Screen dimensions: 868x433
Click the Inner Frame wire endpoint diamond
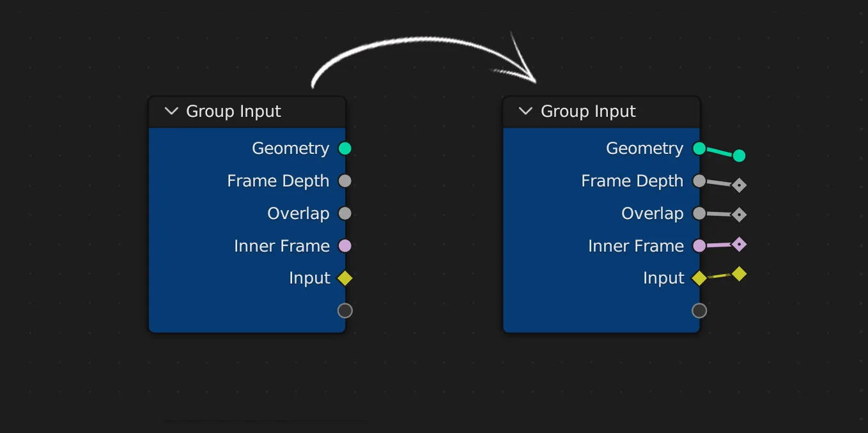coord(740,243)
